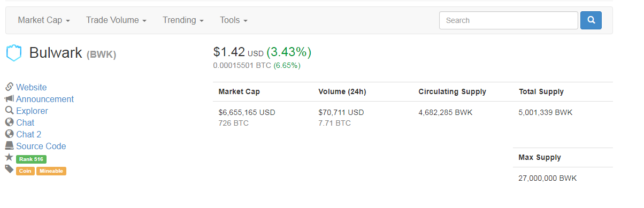Expand the Market Cap dropdown
Image resolution: width=644 pixels, height=208 pixels.
[x=44, y=20]
